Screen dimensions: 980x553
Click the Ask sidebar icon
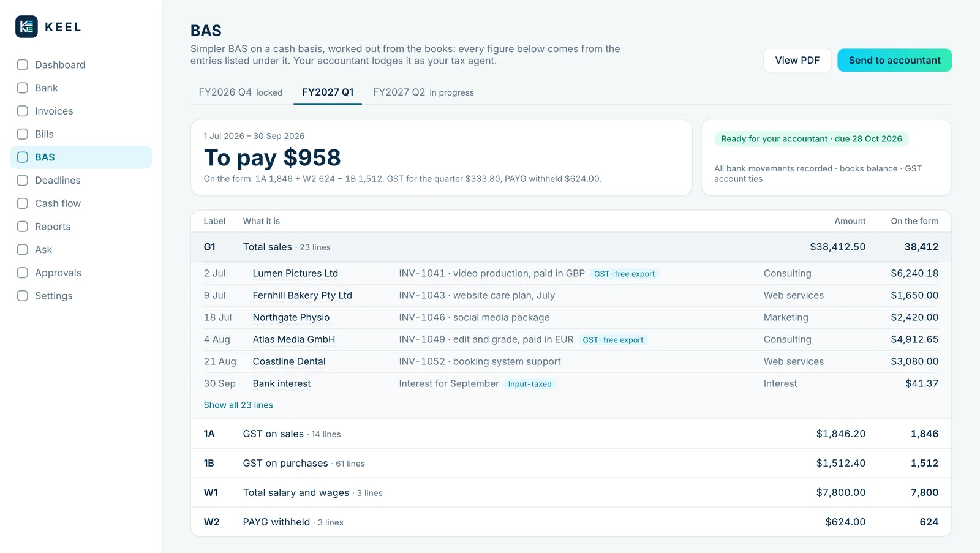pos(23,250)
